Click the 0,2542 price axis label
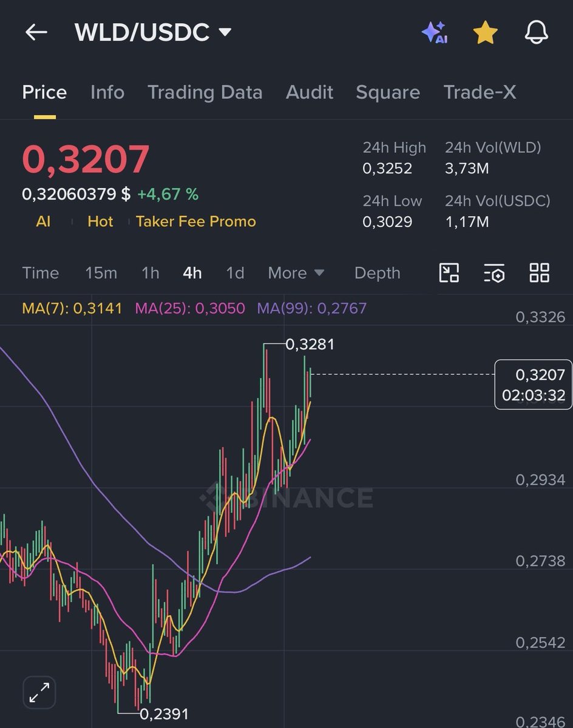573x728 pixels. pyautogui.click(x=540, y=642)
